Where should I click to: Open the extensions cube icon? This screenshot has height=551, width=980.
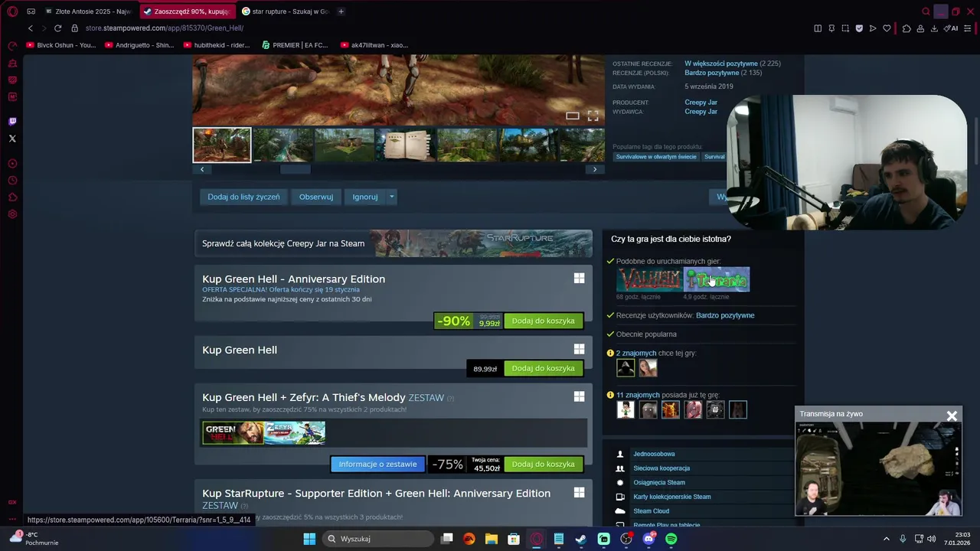pyautogui.click(x=906, y=28)
